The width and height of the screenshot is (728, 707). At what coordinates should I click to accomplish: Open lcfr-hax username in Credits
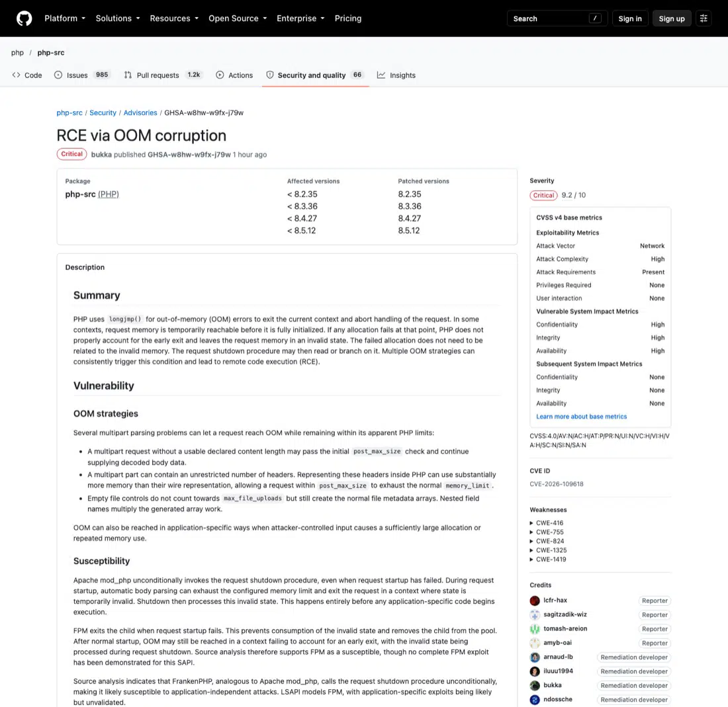(555, 601)
